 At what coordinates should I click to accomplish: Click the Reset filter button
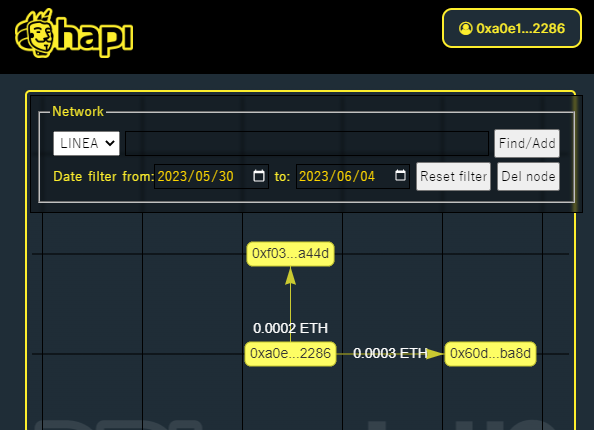coord(453,177)
